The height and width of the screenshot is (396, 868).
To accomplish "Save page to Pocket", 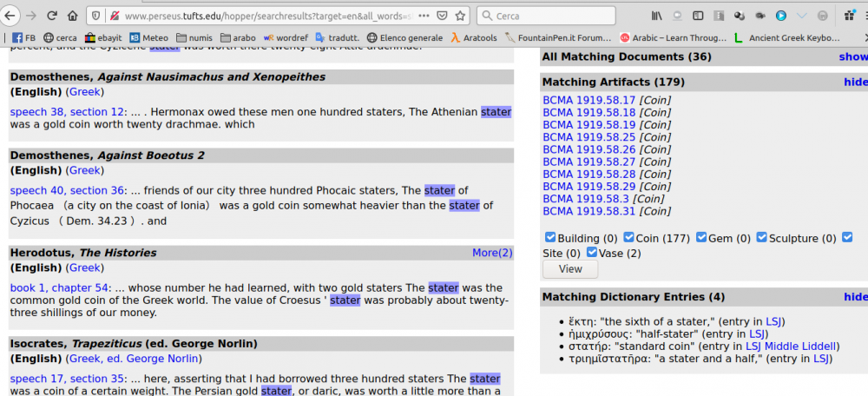I will point(442,16).
